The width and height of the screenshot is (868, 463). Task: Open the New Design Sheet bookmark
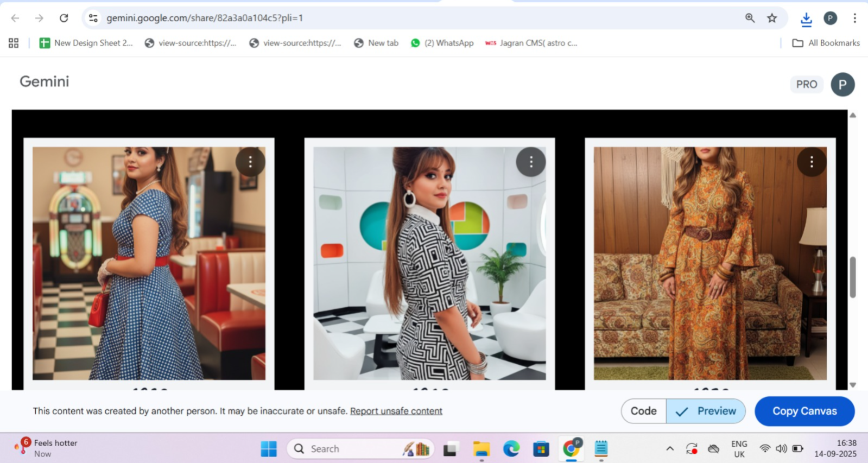pyautogui.click(x=86, y=43)
